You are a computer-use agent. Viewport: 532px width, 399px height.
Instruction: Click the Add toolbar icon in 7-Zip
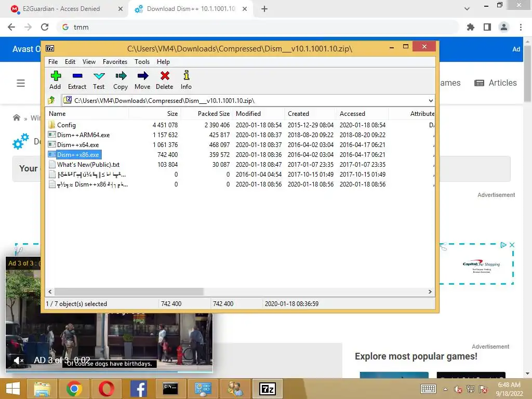55,81
